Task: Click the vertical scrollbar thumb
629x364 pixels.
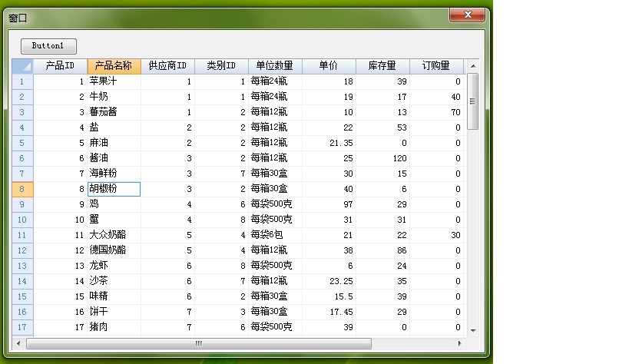Action: coord(473,101)
